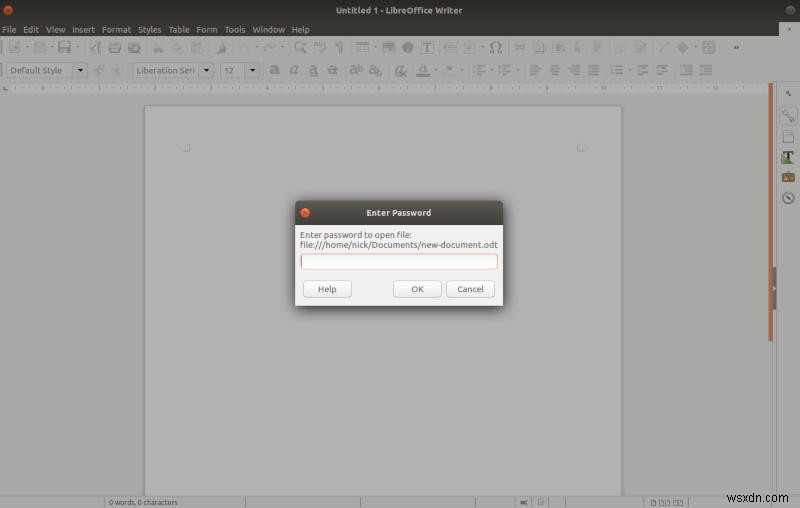Click the Undo arrow icon
Screen dimensions: 800x508
[x=245, y=47]
